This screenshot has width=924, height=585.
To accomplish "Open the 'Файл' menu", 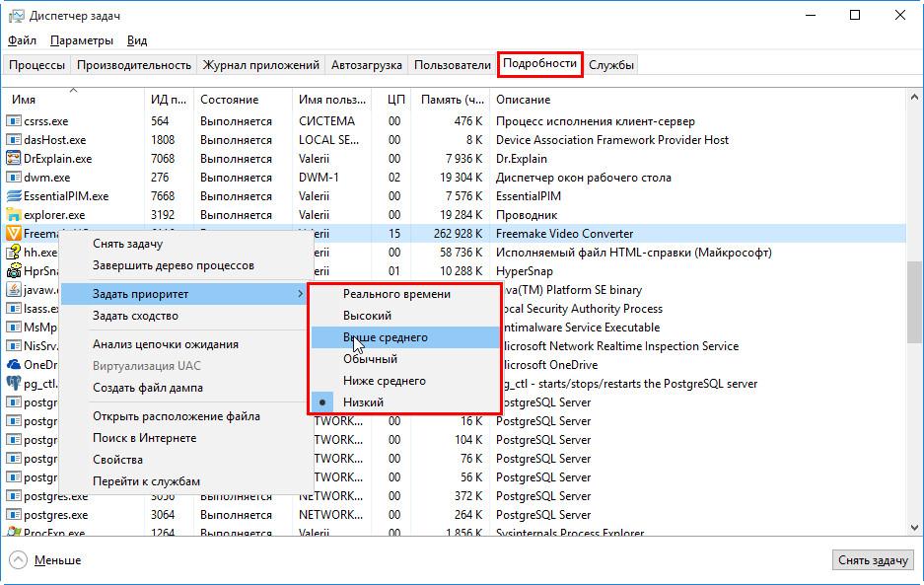I will point(22,40).
